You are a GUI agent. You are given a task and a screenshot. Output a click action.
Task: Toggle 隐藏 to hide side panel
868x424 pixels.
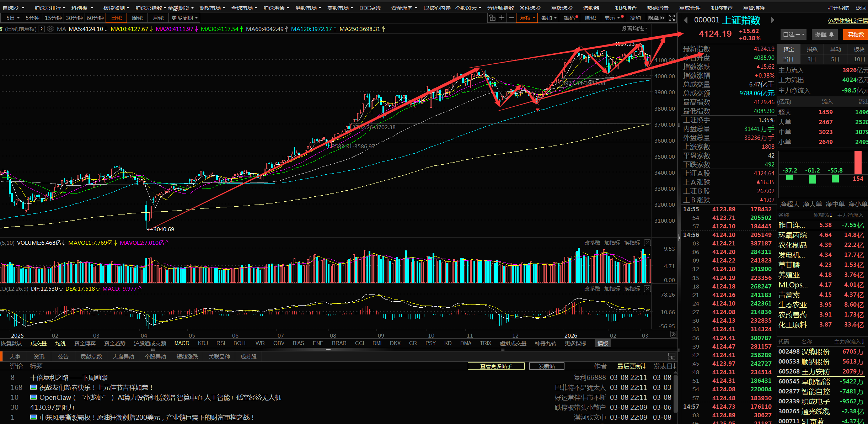tap(656, 18)
